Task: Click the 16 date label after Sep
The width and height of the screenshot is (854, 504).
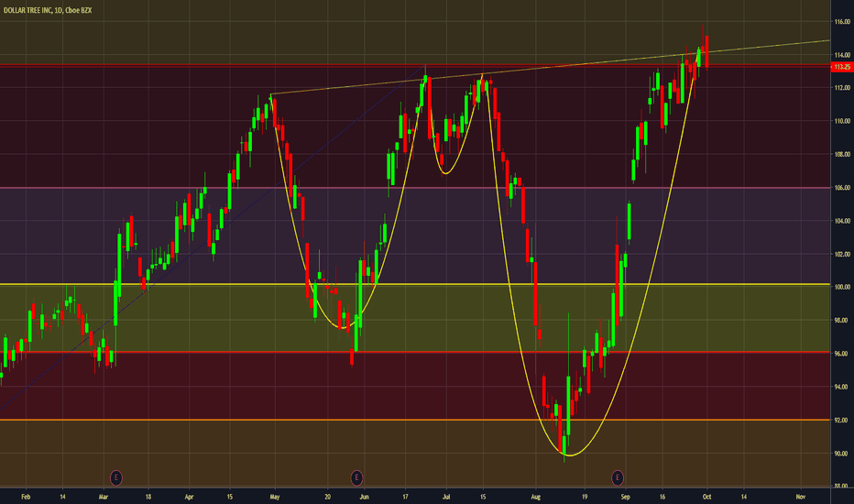Action: tap(662, 497)
